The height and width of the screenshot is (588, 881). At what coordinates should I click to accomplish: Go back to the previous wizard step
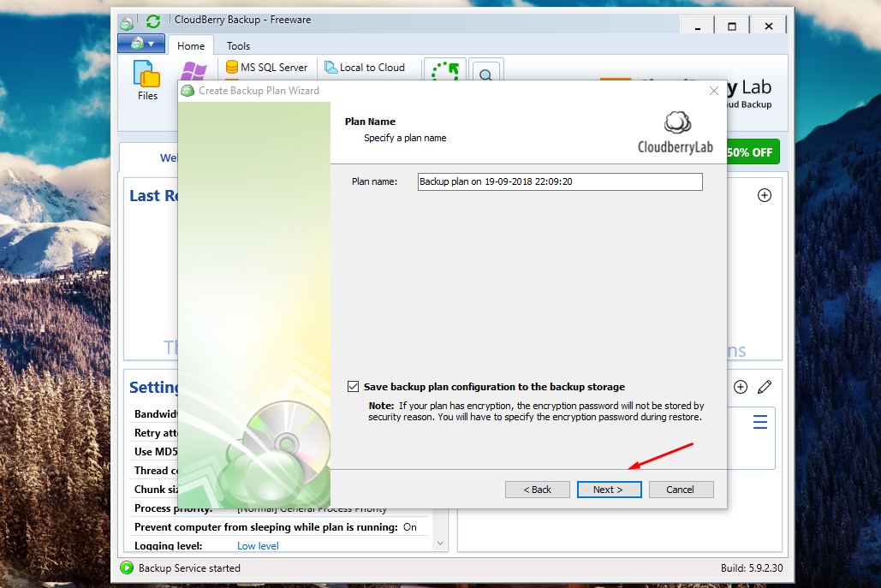pos(537,490)
